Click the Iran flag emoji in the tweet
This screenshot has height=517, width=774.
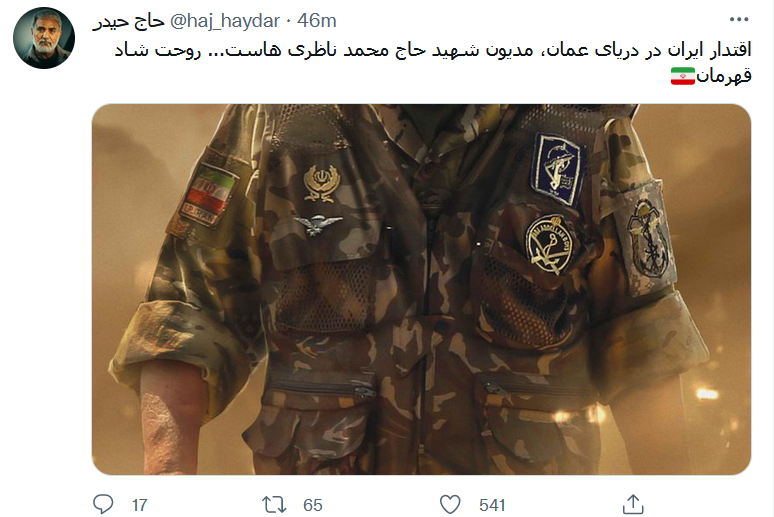click(683, 76)
